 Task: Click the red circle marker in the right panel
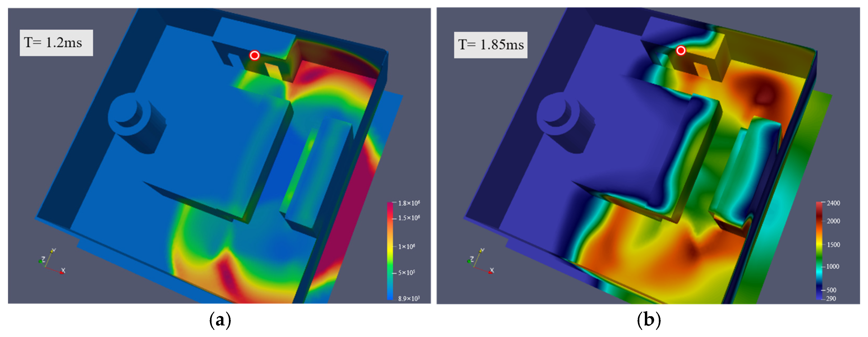click(681, 51)
